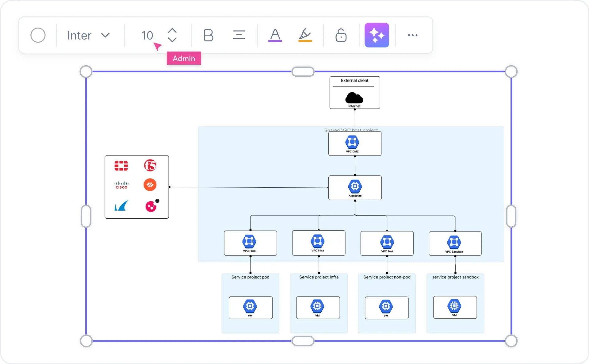The height and width of the screenshot is (364, 589).
Task: Open the AI assistant sparkle button
Action: [377, 35]
